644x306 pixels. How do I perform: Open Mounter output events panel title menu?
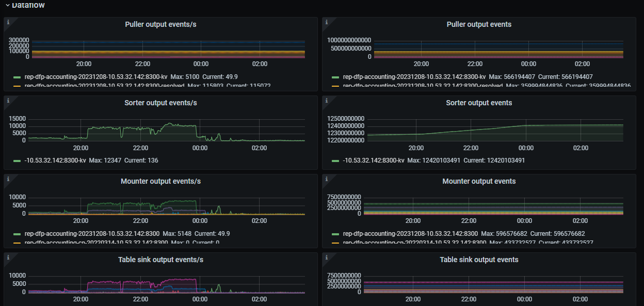pos(479,181)
